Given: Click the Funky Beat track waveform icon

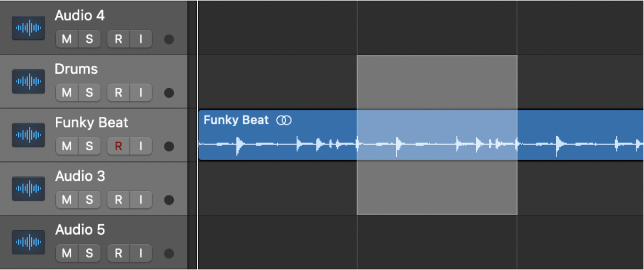Looking at the screenshot, I should (x=28, y=135).
